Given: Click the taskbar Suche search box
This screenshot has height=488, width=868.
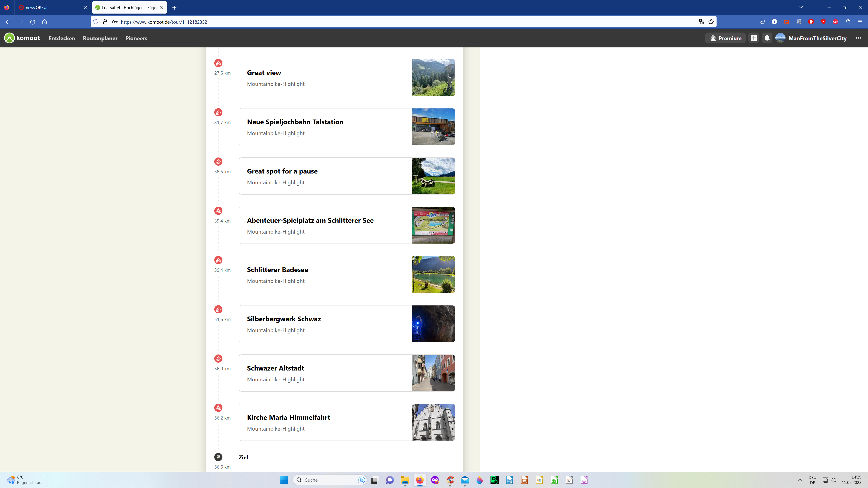Looking at the screenshot, I should [x=330, y=480].
